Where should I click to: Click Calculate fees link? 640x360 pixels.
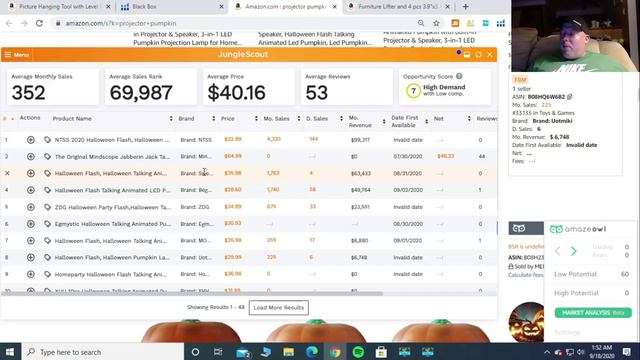pos(526,275)
